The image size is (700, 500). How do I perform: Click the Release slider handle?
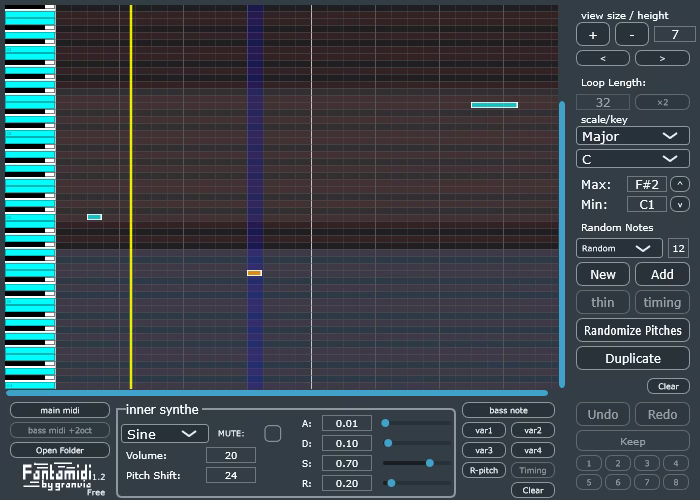coord(391,483)
